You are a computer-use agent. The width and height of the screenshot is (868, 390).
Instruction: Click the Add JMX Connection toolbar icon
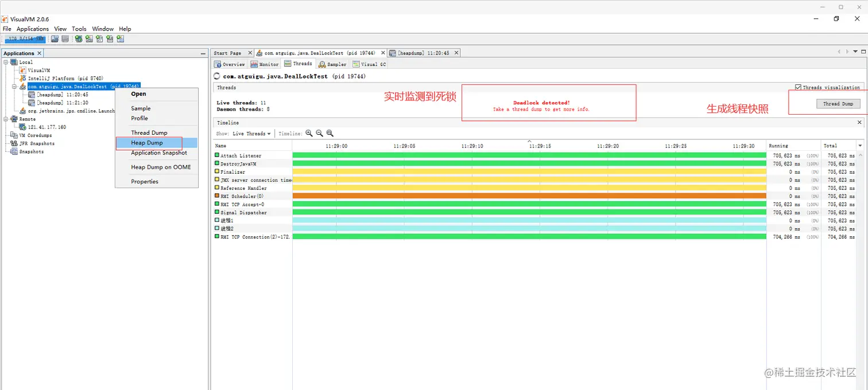pyautogui.click(x=89, y=39)
